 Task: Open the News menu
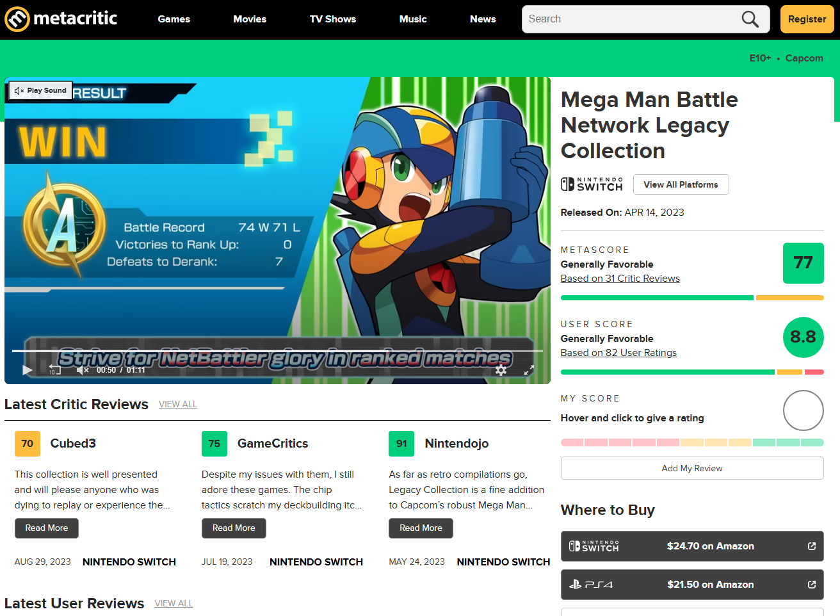click(483, 19)
